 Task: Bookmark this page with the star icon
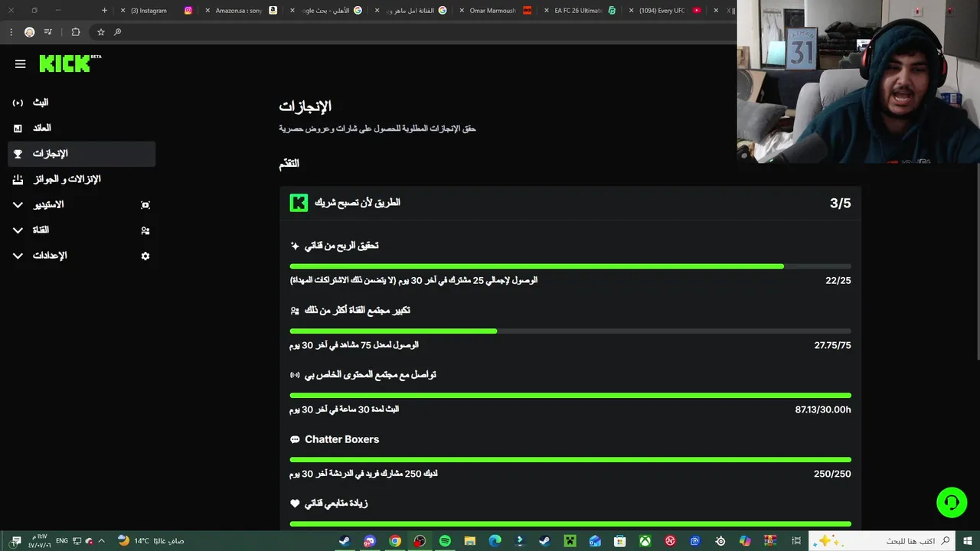[x=100, y=32]
